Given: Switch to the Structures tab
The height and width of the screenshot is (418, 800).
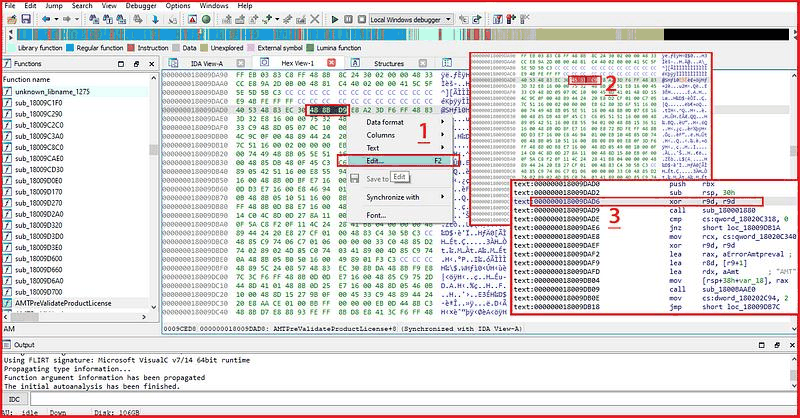Looking at the screenshot, I should [x=389, y=63].
